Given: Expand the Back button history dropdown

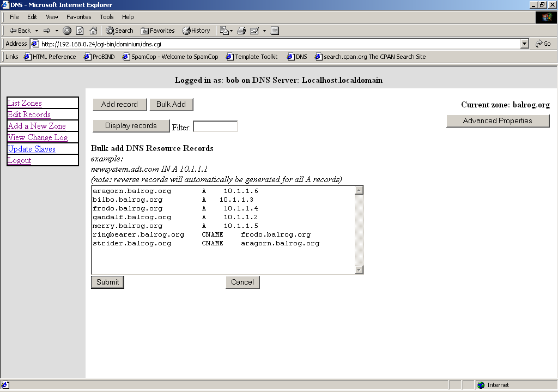Looking at the screenshot, I should [x=37, y=31].
